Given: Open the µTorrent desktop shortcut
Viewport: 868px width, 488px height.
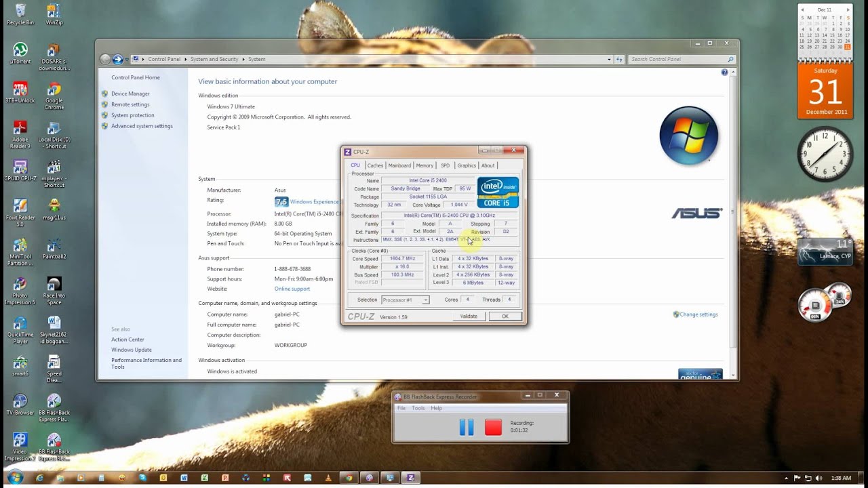Looking at the screenshot, I should click(20, 53).
